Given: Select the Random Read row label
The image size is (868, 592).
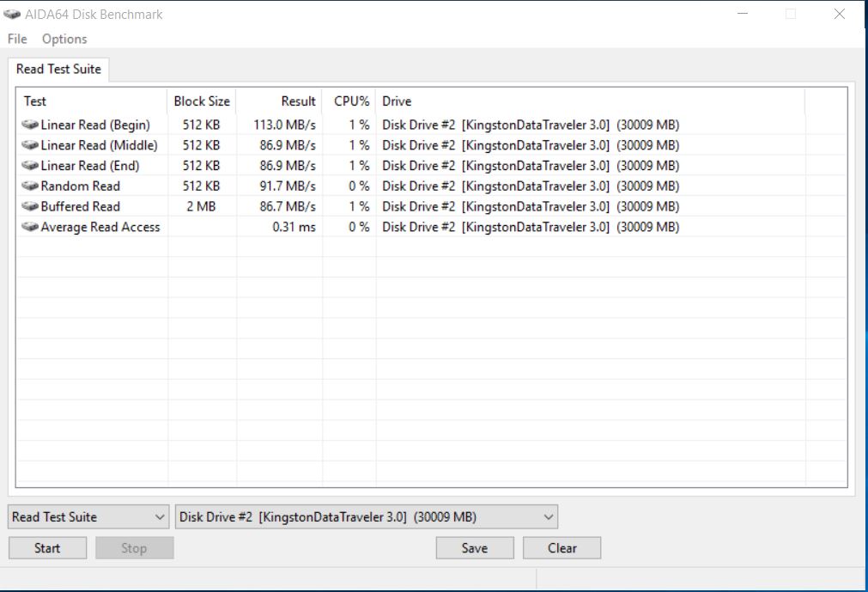Looking at the screenshot, I should coord(80,186).
